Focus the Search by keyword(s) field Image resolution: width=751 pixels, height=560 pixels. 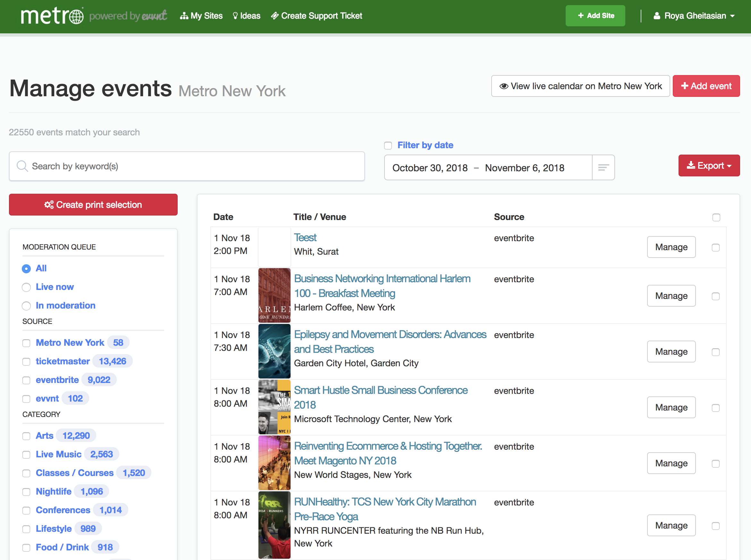[187, 166]
